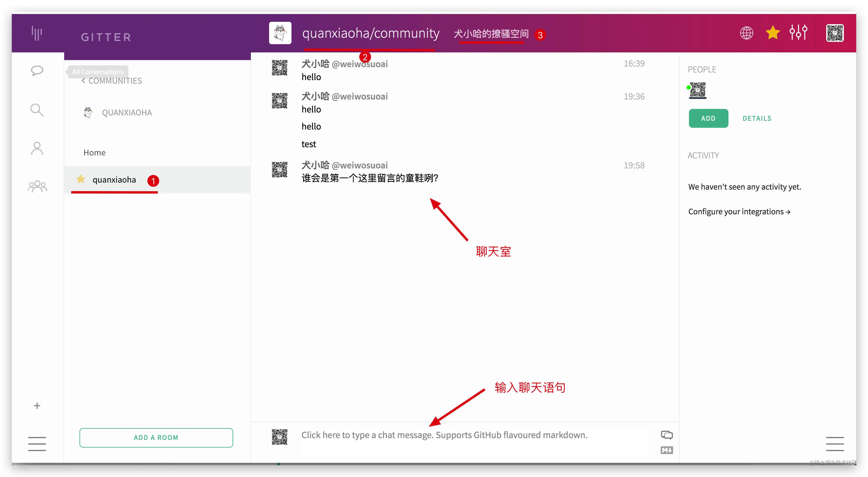This screenshot has width=868, height=477.
Task: Open the globe icon in header
Action: point(746,33)
